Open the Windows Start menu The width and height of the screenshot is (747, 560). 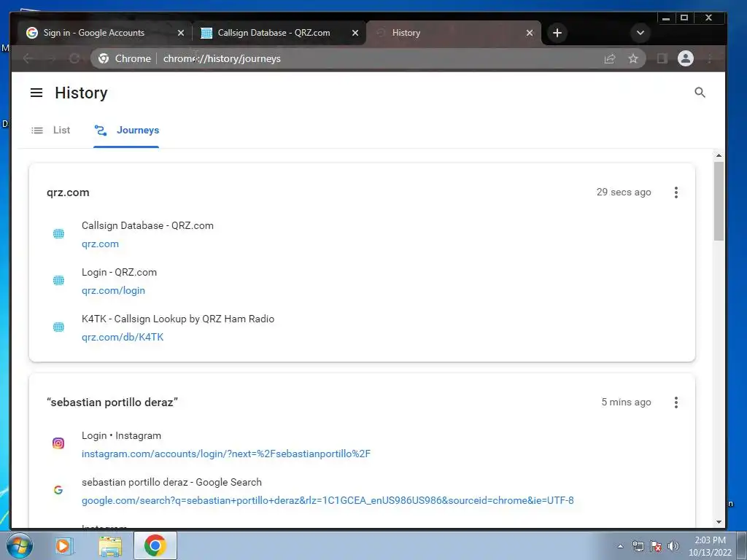coord(20,546)
